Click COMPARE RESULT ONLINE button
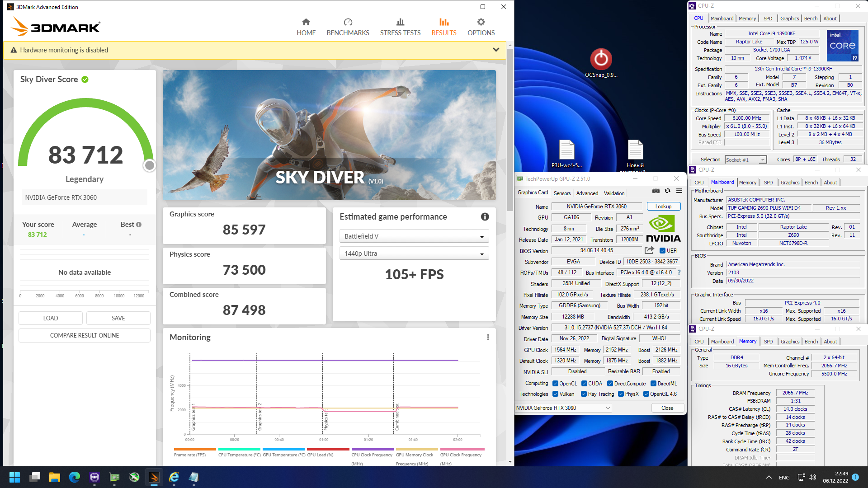Viewport: 868px width, 488px height. [x=85, y=335]
